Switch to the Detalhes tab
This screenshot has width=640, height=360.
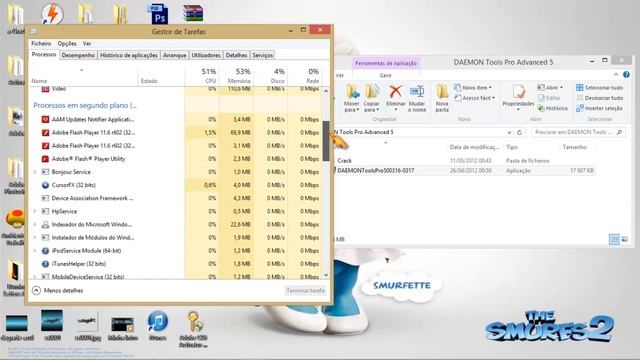[x=236, y=55]
